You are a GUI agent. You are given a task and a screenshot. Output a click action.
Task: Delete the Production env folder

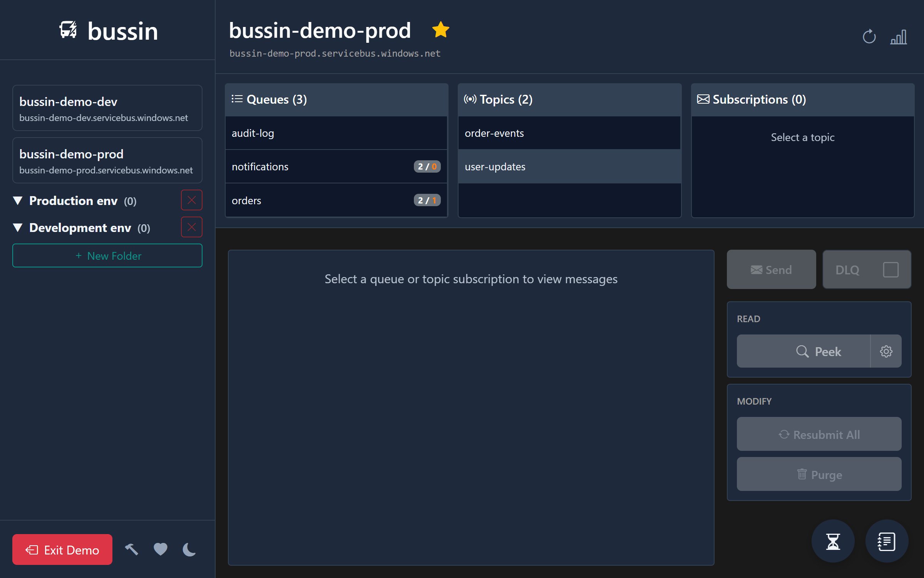(x=191, y=200)
